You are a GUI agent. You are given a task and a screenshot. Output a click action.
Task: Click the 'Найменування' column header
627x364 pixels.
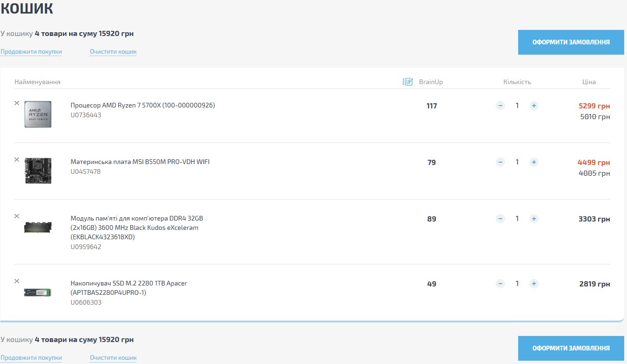[37, 82]
